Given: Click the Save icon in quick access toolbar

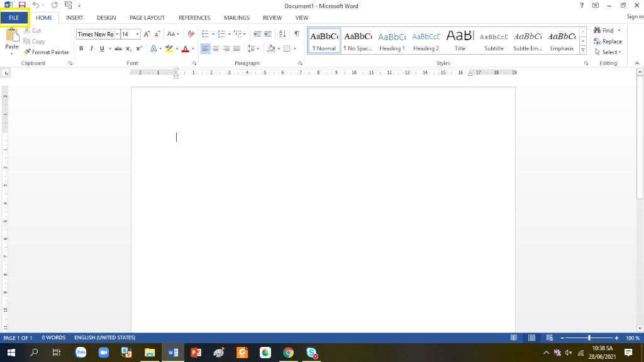Looking at the screenshot, I should pyautogui.click(x=22, y=5).
